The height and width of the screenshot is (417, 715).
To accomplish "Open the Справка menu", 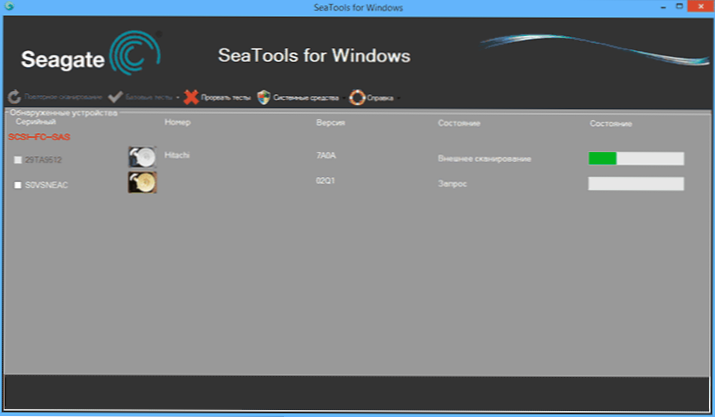I will click(380, 98).
